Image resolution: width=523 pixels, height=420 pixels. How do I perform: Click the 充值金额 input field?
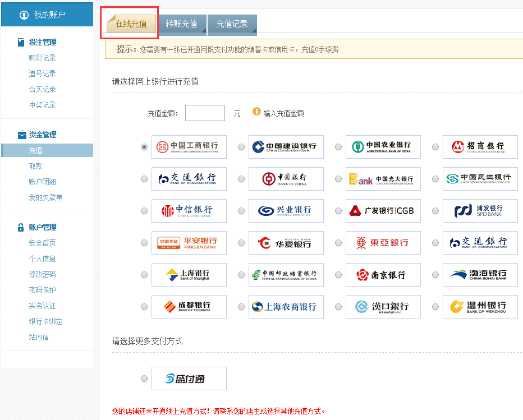point(205,113)
